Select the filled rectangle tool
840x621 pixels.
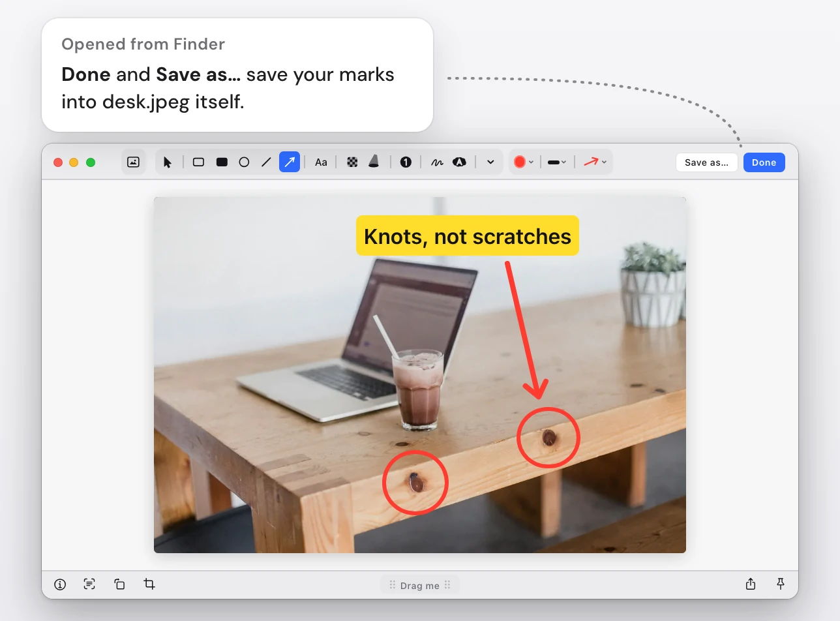(x=222, y=162)
